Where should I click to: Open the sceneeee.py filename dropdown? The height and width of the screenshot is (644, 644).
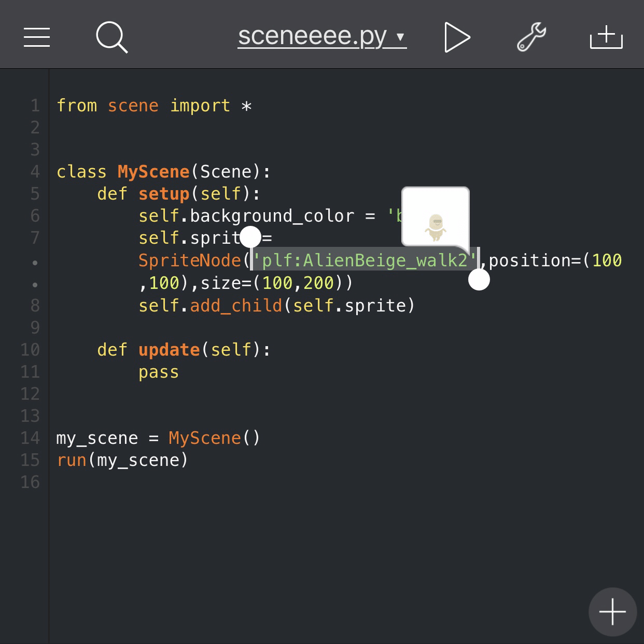(400, 38)
